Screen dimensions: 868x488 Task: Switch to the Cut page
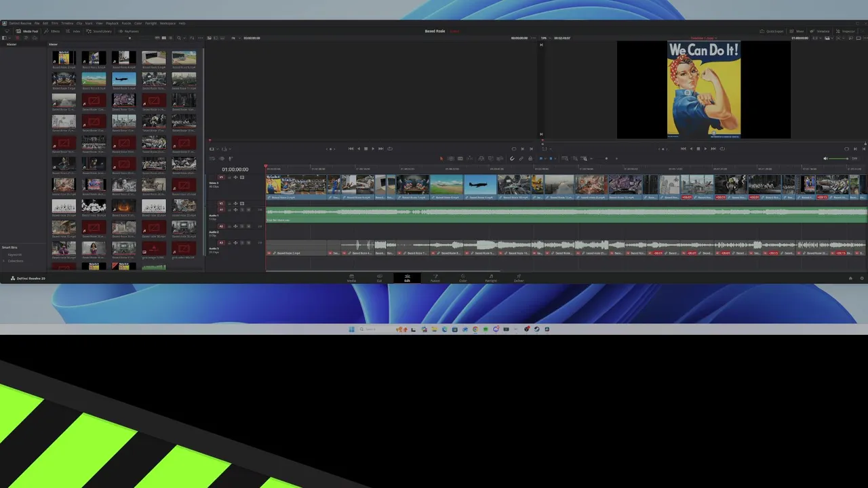tap(379, 279)
